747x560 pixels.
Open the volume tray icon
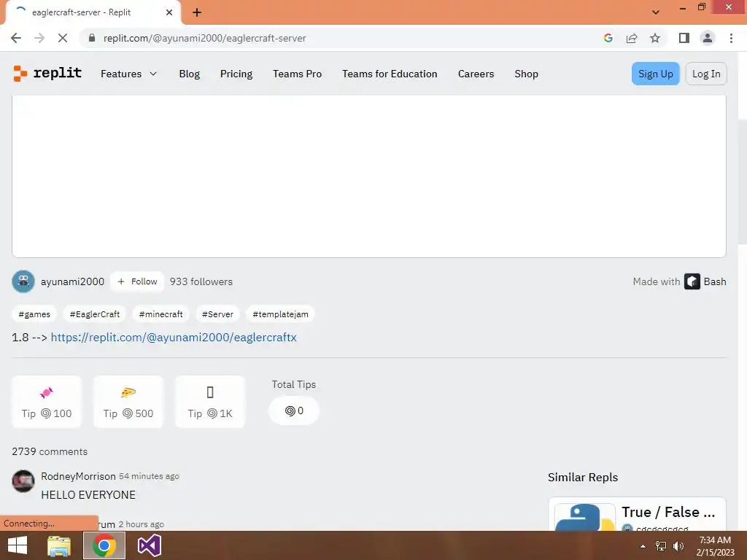678,546
